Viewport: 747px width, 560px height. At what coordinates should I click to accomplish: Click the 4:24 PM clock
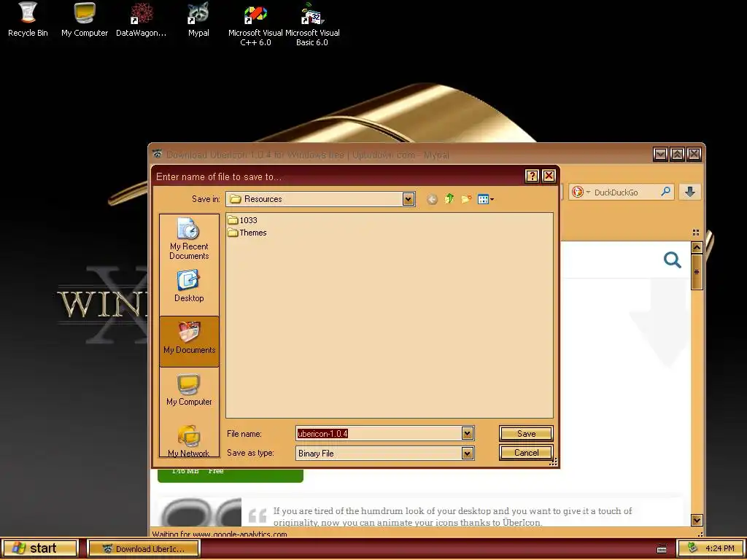[720, 548]
